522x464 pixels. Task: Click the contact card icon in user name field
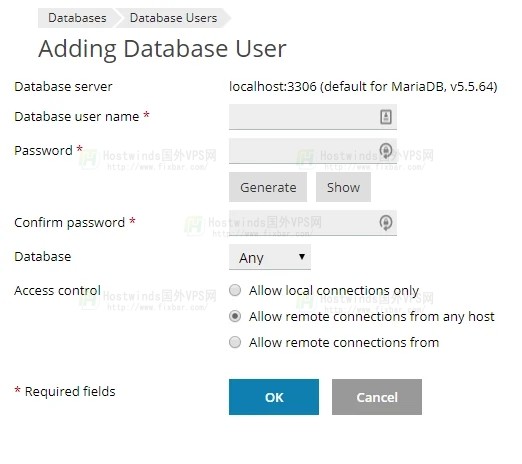click(x=386, y=117)
